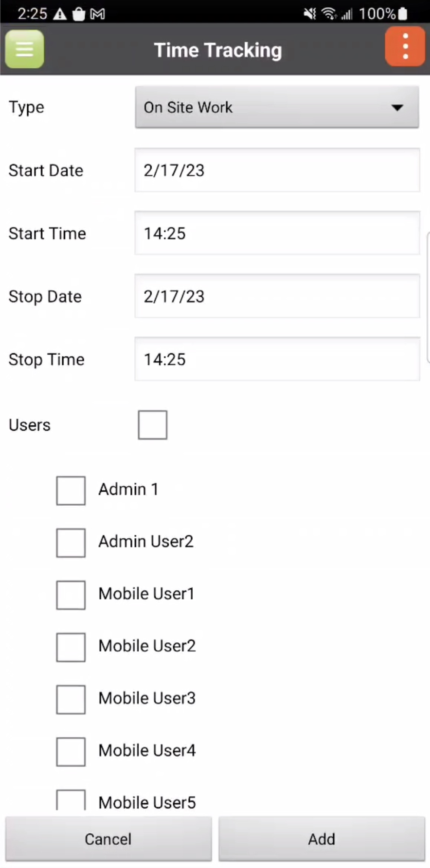
Task: Tap the shopping bag notification icon
Action: click(79, 14)
